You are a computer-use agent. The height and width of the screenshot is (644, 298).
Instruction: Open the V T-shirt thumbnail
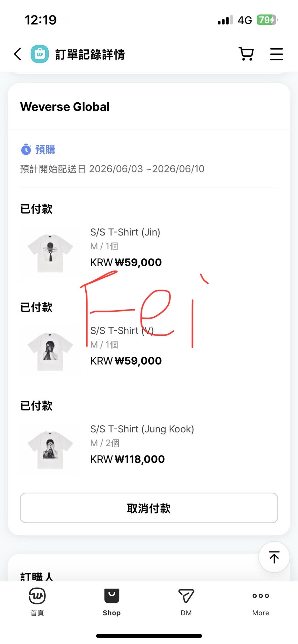(x=50, y=351)
